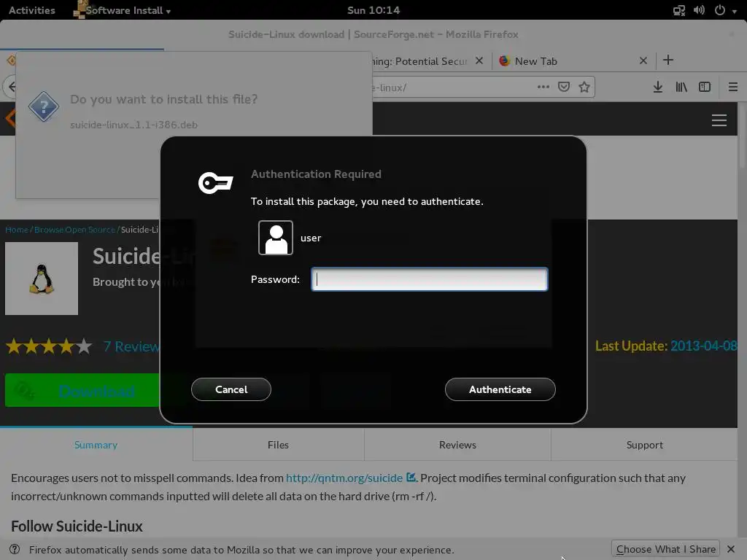
Task: Open the Software Install app menu
Action: tap(128, 10)
